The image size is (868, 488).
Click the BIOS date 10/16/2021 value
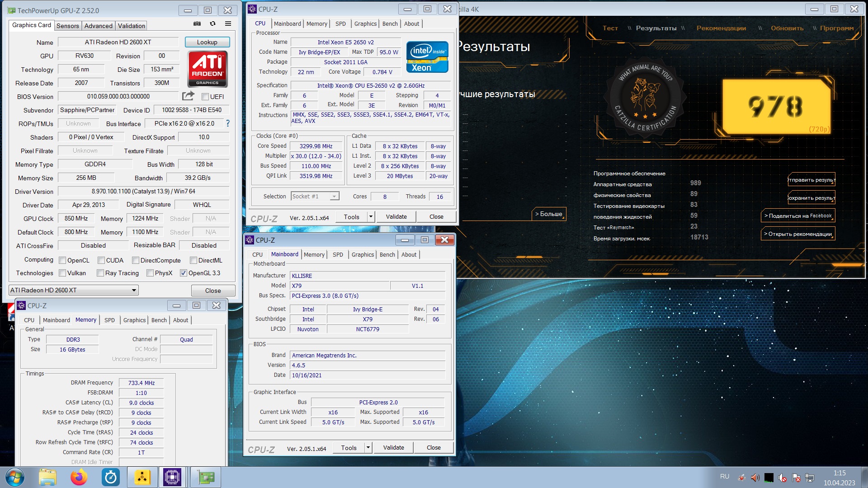[368, 375]
